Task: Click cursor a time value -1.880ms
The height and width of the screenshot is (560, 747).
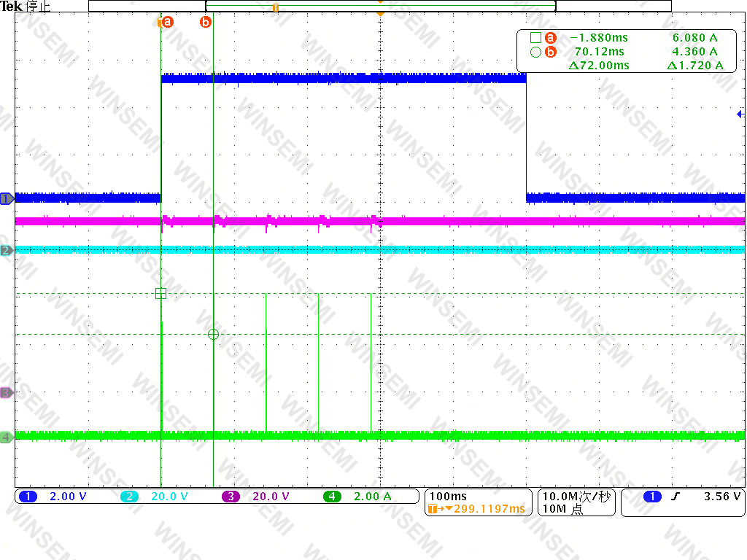Action: tap(599, 38)
